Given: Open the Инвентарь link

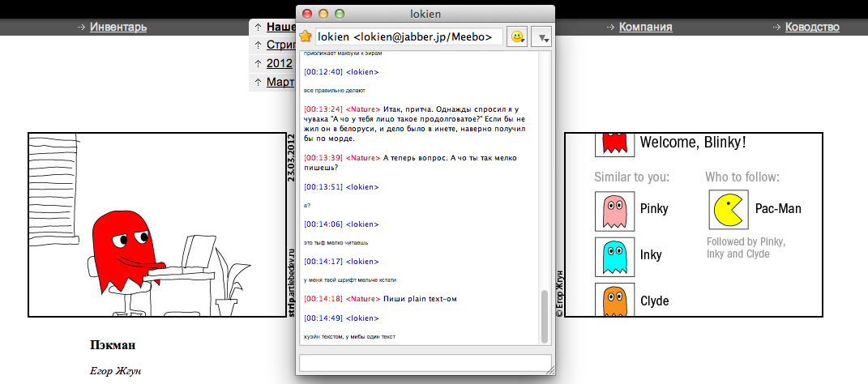Looking at the screenshot, I should tap(118, 27).
